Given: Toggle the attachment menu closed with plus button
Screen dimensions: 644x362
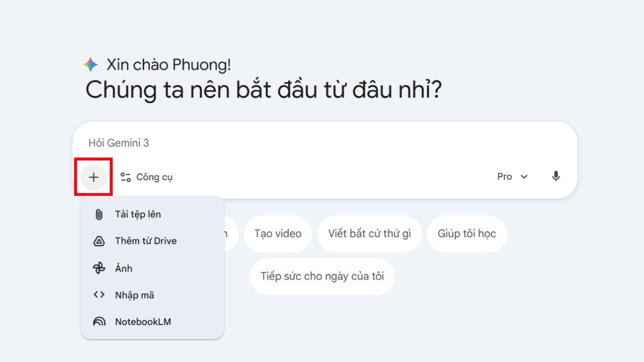Looking at the screenshot, I should [94, 176].
